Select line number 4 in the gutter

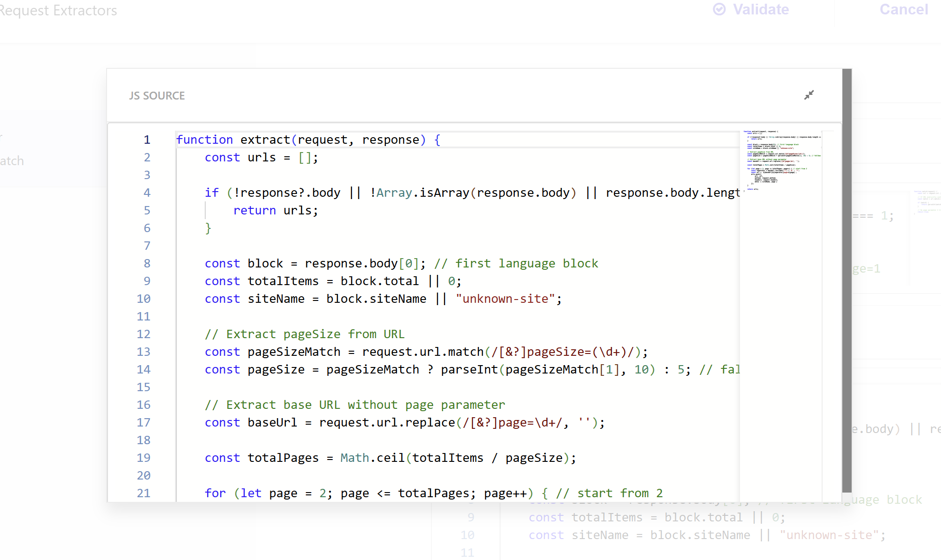click(x=147, y=193)
